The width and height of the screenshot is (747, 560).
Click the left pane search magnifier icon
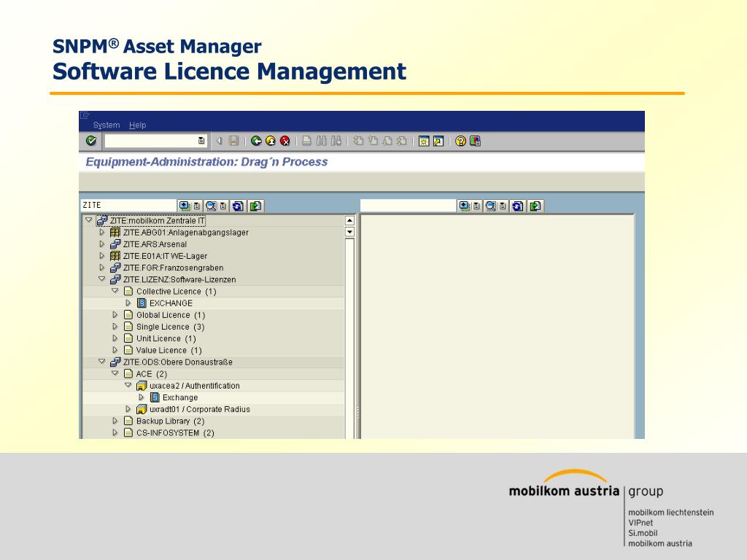(211, 206)
